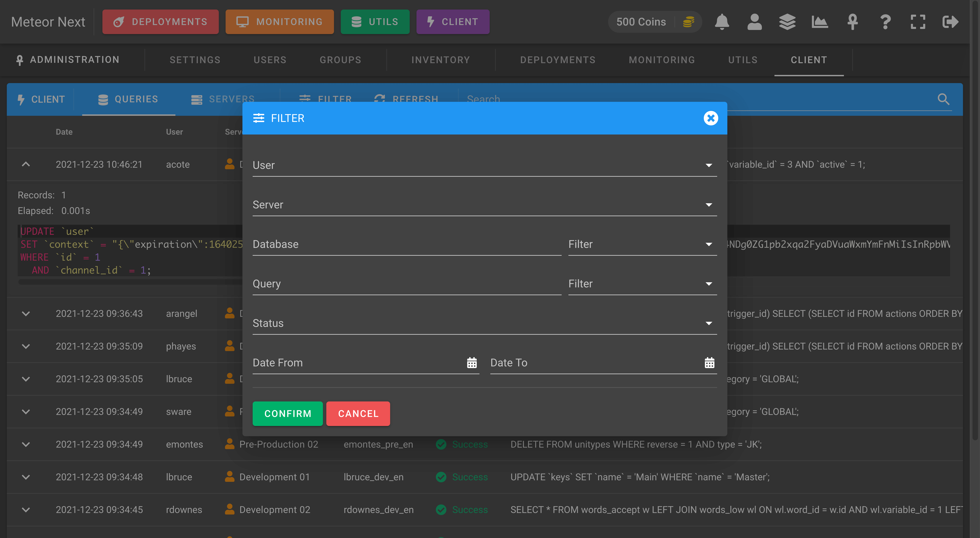
Task: Focus the Database input field
Action: click(407, 244)
